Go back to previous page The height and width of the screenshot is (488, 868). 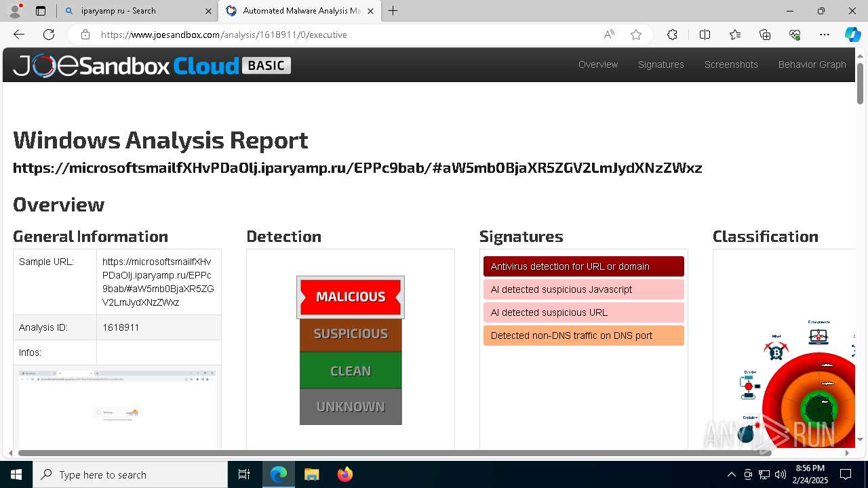[x=19, y=35]
